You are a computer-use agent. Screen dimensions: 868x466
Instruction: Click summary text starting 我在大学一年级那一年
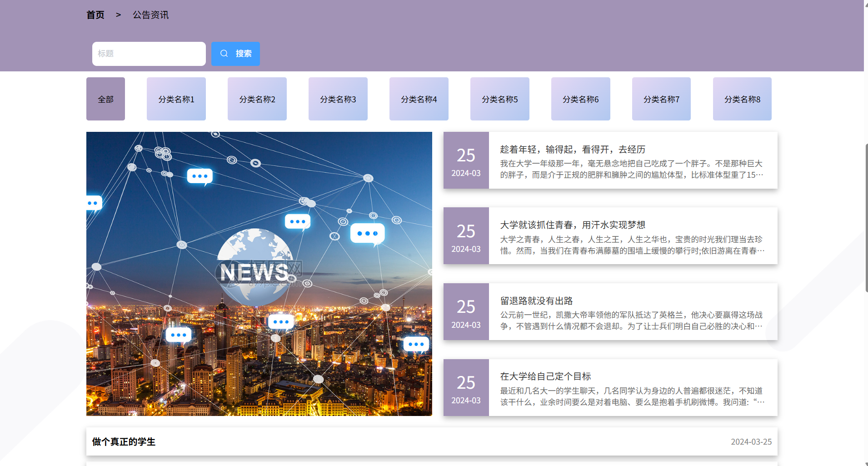pyautogui.click(x=632, y=169)
